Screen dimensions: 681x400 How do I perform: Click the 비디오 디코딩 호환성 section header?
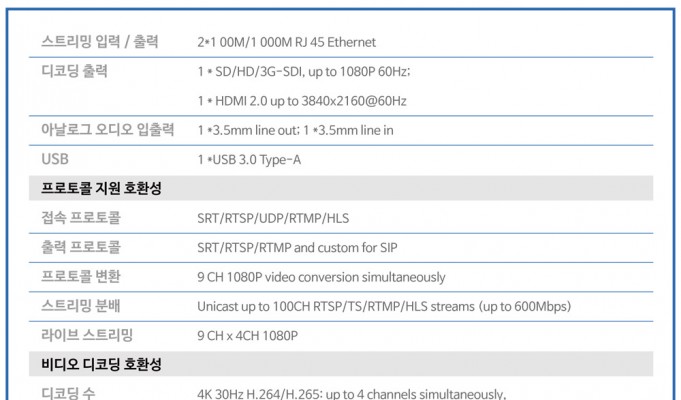pos(102,363)
